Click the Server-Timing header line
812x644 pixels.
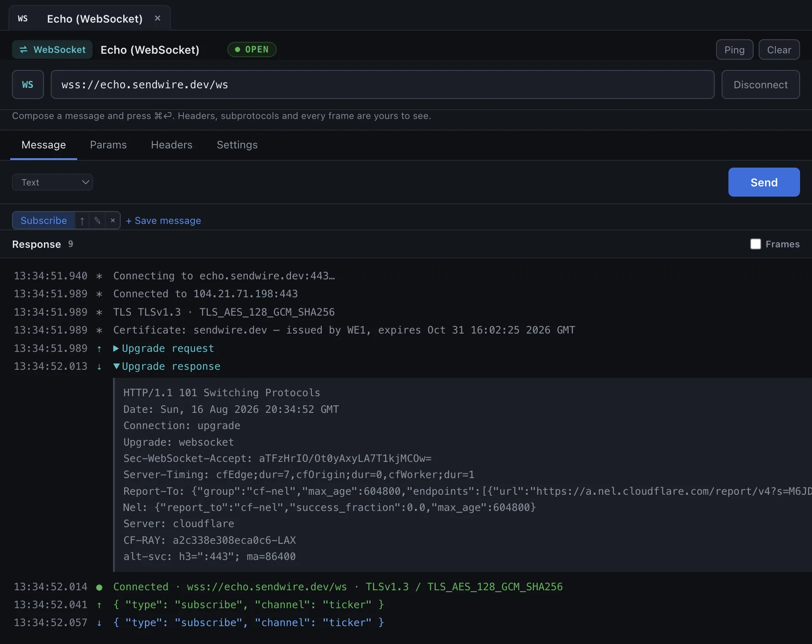click(x=299, y=475)
